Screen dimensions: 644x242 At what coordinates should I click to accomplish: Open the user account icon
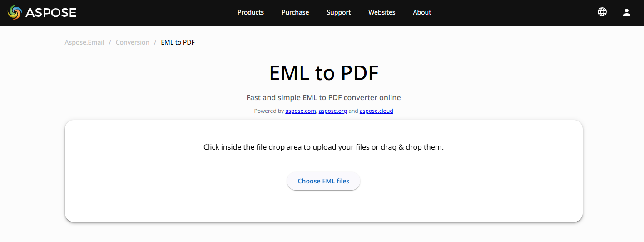pos(627,12)
